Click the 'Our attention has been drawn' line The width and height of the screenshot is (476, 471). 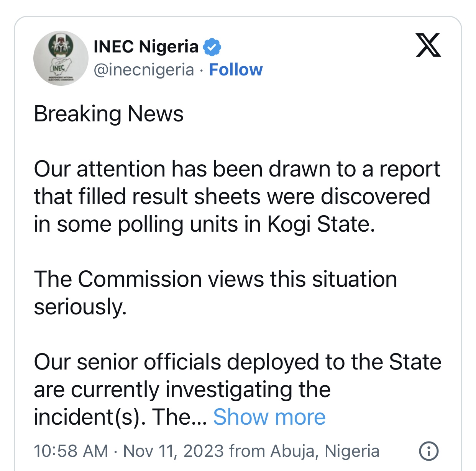click(237, 169)
